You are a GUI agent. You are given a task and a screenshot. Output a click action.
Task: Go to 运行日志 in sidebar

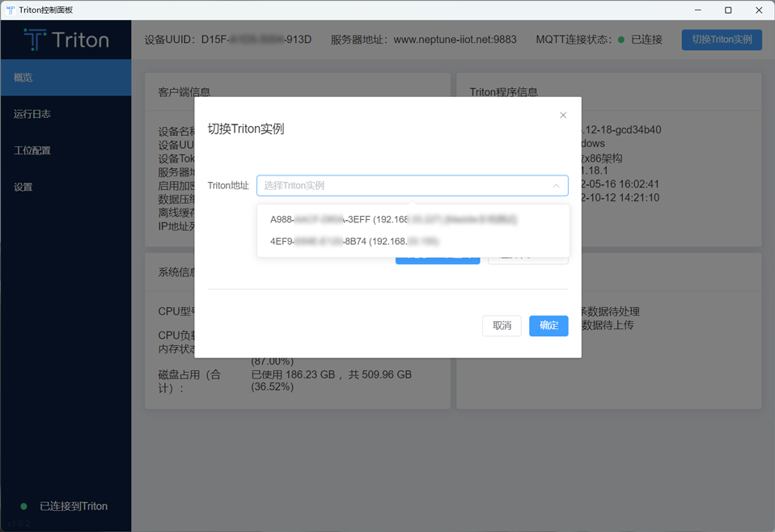pos(66,114)
